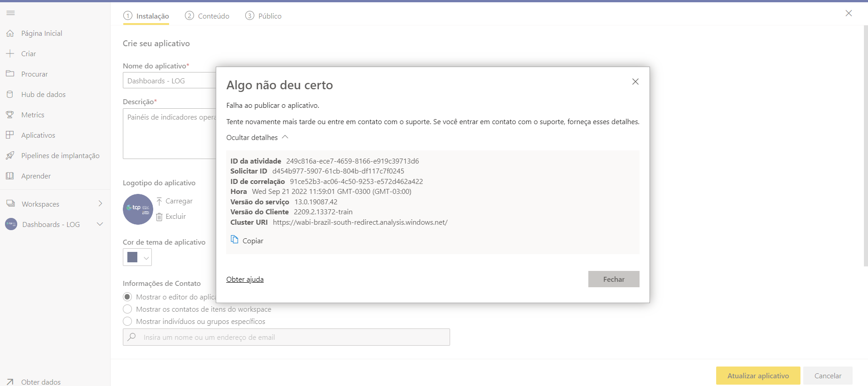This screenshot has height=386, width=868.
Task: Click the Cluster URI address text
Action: pyautogui.click(x=360, y=222)
